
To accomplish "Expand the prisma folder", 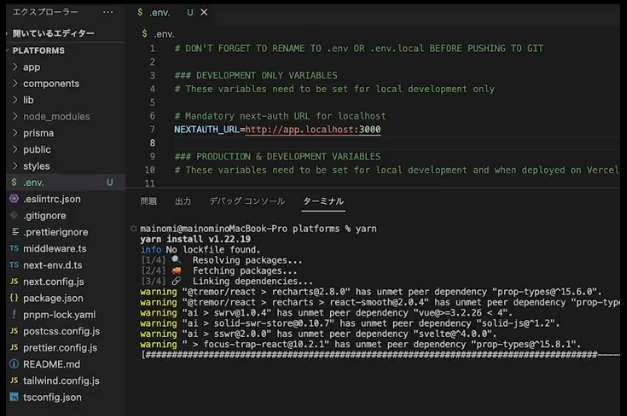I will pyautogui.click(x=38, y=133).
